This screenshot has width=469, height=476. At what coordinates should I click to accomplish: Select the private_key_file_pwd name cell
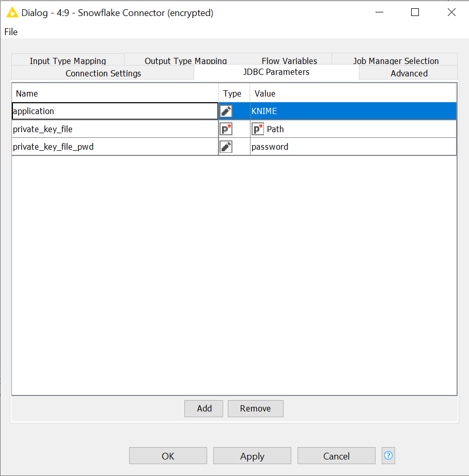pos(115,147)
